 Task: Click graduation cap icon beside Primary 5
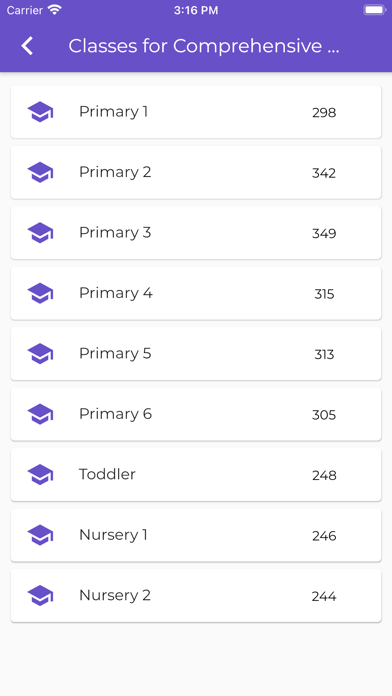(40, 353)
